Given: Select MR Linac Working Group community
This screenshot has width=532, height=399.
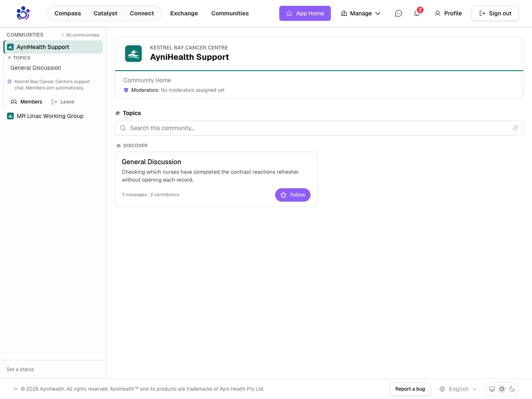Looking at the screenshot, I should click(x=53, y=116).
